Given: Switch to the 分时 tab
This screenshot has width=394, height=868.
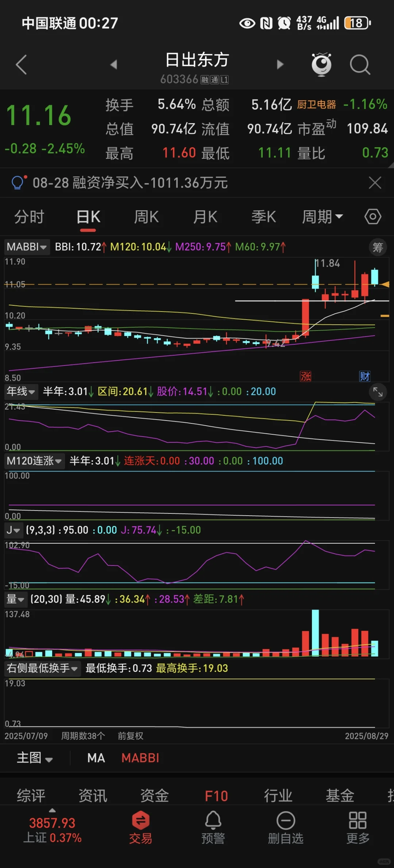Looking at the screenshot, I should [29, 217].
